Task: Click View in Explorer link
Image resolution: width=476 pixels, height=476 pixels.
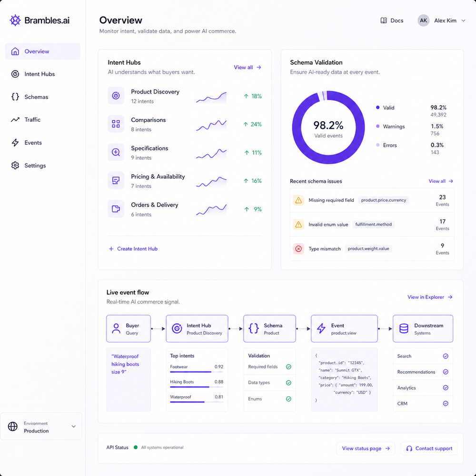Action: [x=430, y=297]
